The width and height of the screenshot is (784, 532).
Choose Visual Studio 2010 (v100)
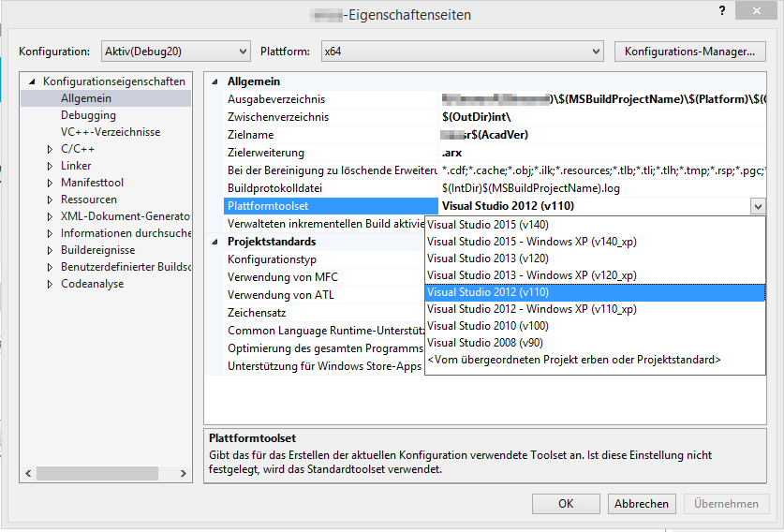[x=595, y=326]
